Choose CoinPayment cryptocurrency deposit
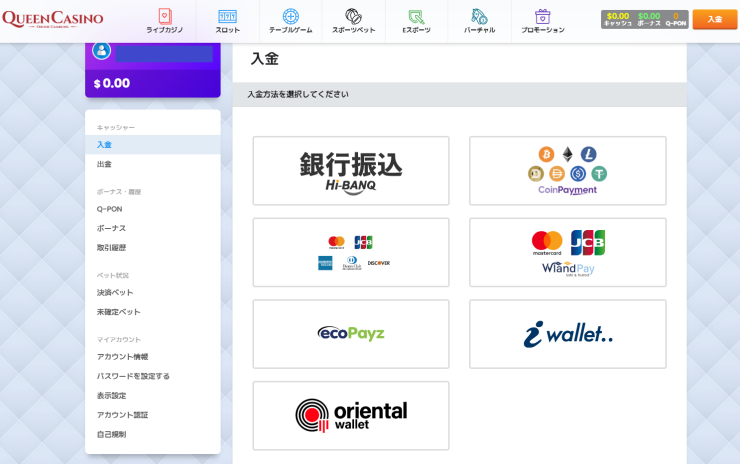740x464 pixels. 568,171
